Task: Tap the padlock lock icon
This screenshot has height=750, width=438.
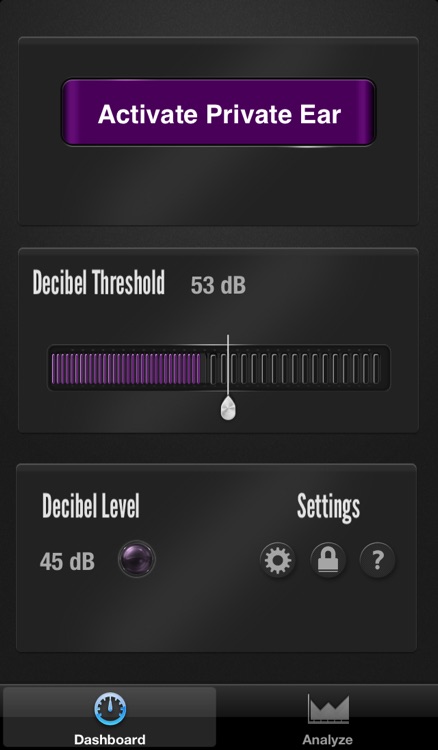Action: click(x=328, y=560)
